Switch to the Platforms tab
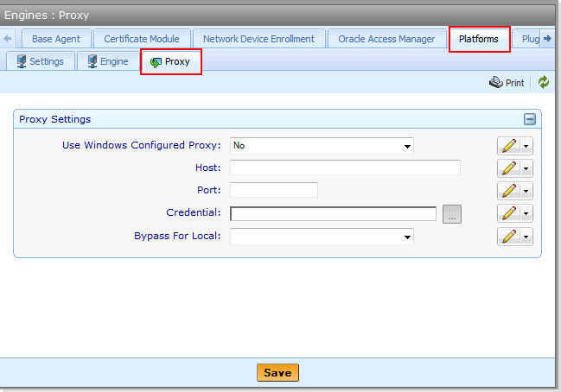Viewport: 561px width, 392px height. tap(479, 39)
